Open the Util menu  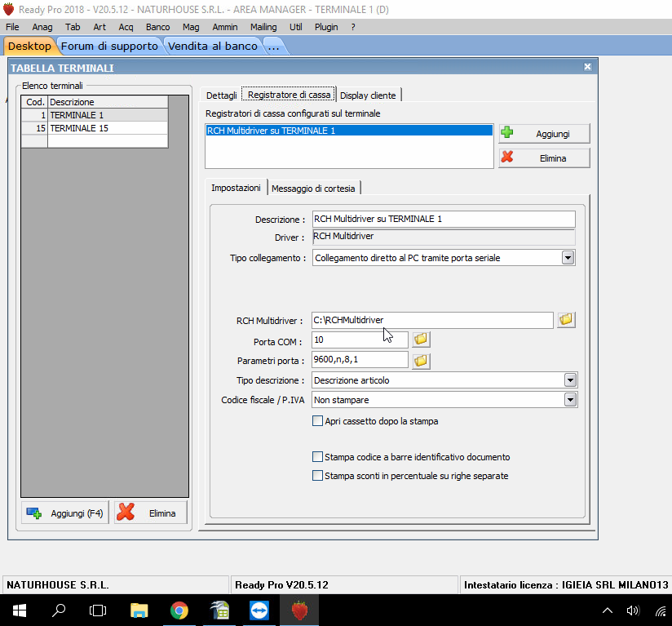click(x=296, y=27)
